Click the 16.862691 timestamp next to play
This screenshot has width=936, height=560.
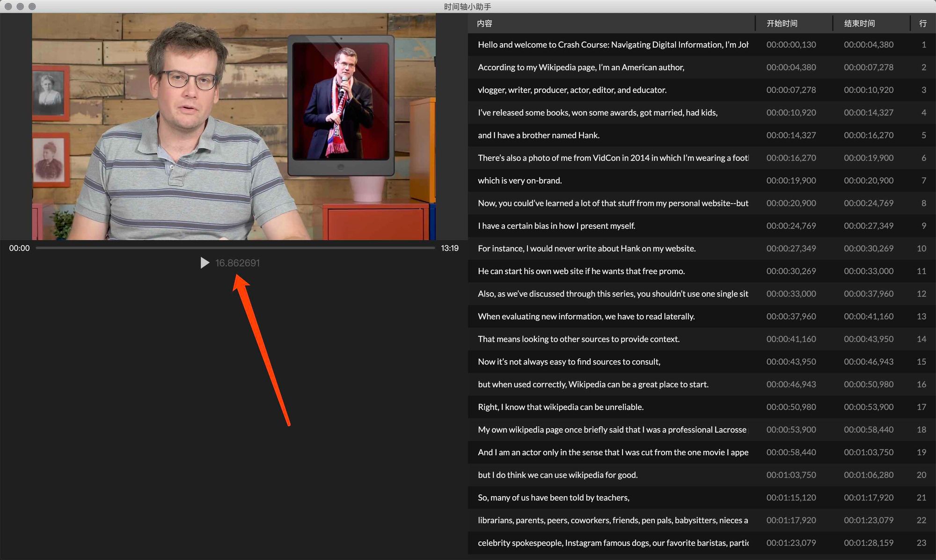coord(237,263)
